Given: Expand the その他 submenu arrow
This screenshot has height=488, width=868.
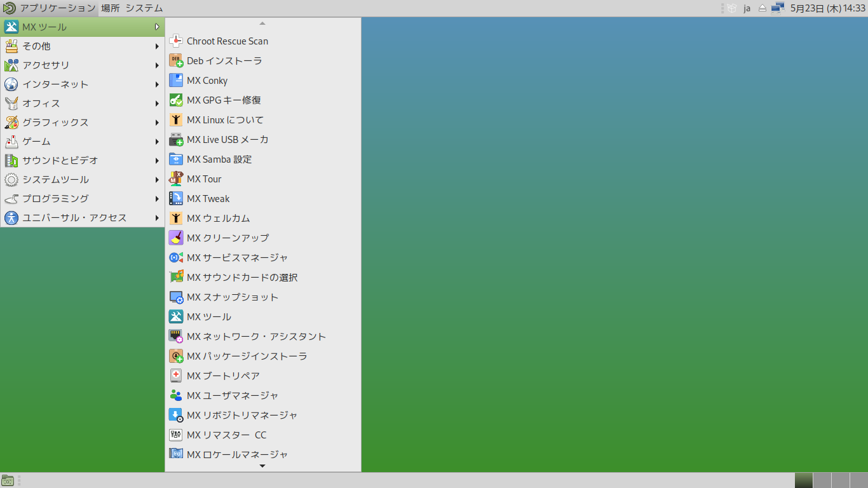Looking at the screenshot, I should click(x=157, y=46).
